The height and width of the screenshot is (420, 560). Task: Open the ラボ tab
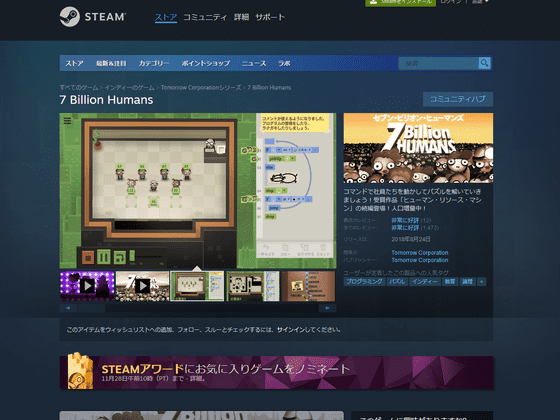click(284, 63)
